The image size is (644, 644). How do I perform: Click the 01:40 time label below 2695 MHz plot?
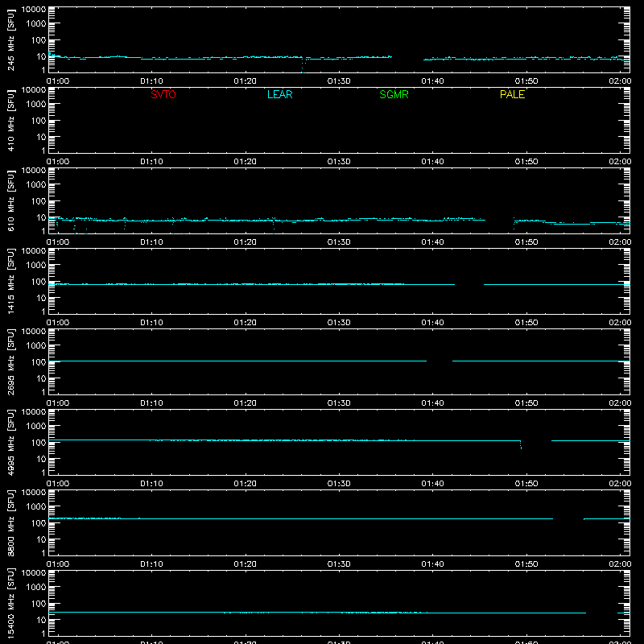point(432,403)
